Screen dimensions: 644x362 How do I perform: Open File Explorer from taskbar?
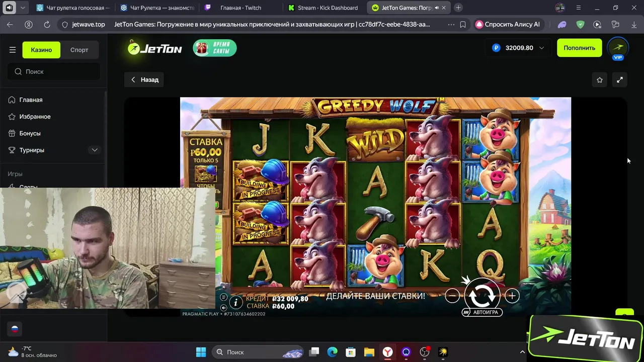coord(369,352)
